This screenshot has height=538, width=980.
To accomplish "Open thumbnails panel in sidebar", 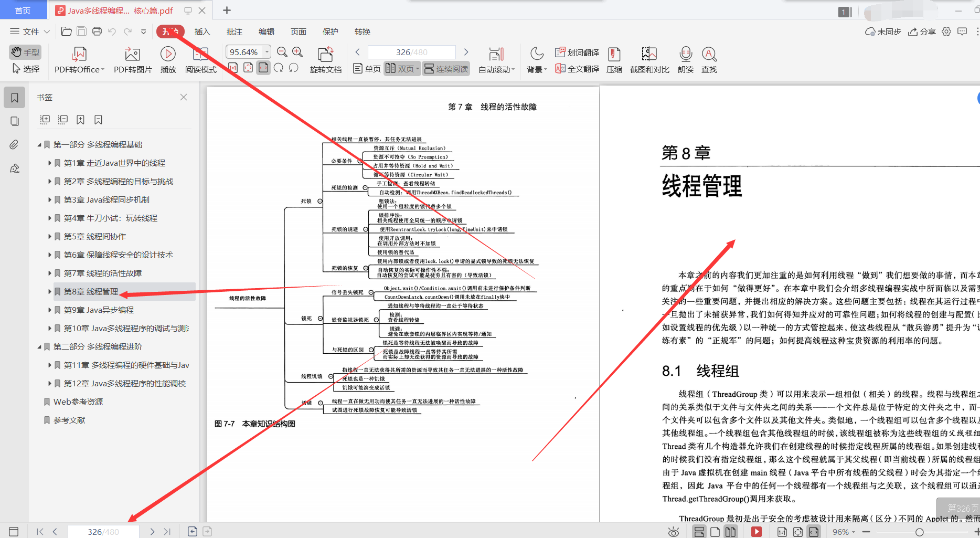I will pos(15,121).
